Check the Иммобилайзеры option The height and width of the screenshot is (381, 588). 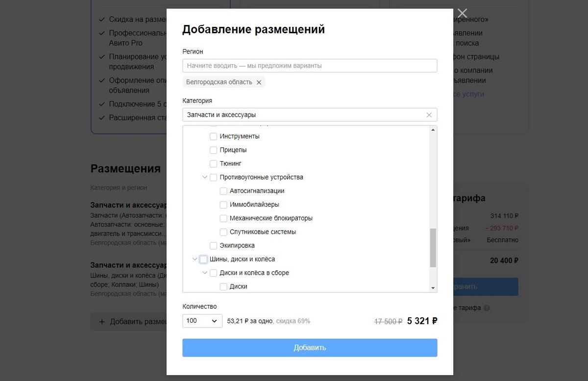tap(223, 204)
